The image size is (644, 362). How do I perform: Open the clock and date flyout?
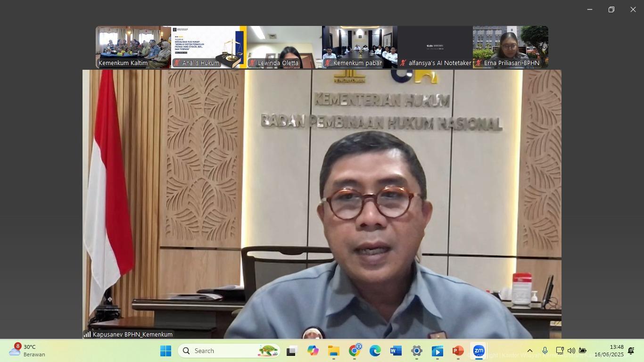[609, 351]
